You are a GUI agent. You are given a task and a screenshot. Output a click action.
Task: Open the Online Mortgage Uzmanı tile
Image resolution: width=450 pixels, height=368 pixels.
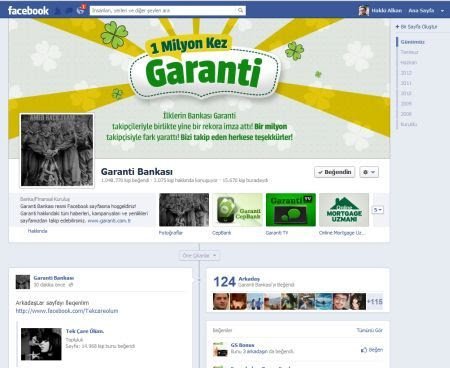344,210
